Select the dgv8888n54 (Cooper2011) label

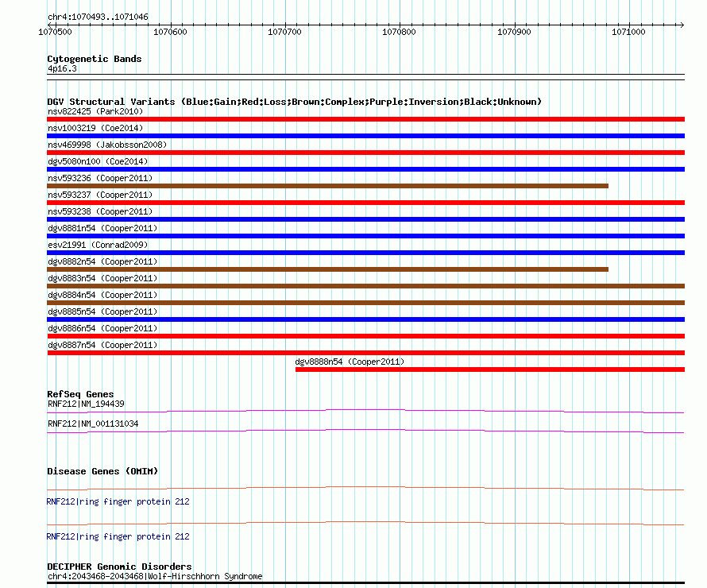click(x=350, y=362)
